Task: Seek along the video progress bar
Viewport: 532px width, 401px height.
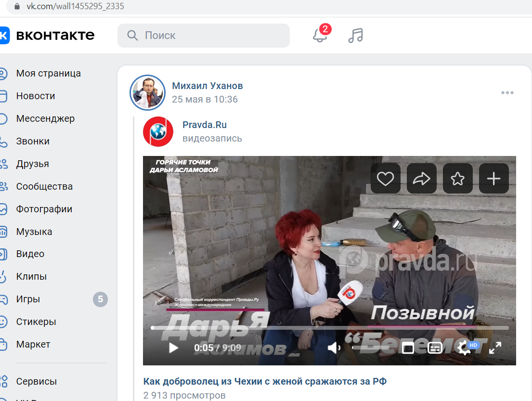Action: 329,328
